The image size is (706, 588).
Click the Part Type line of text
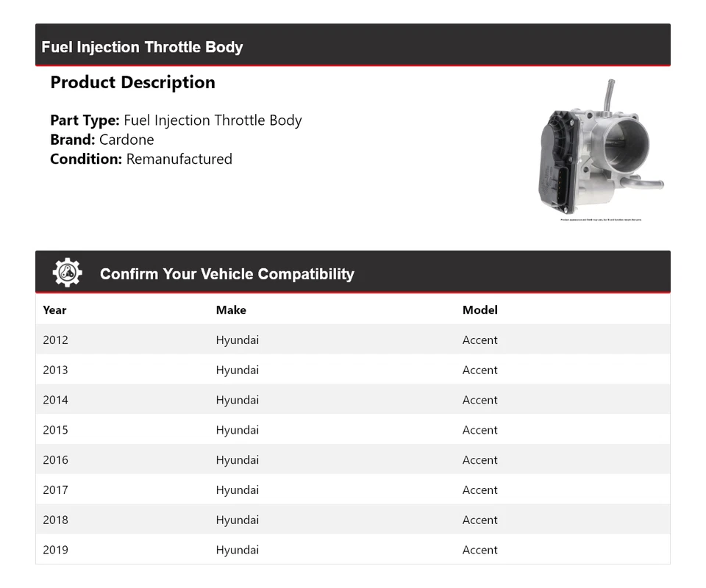pyautogui.click(x=176, y=121)
